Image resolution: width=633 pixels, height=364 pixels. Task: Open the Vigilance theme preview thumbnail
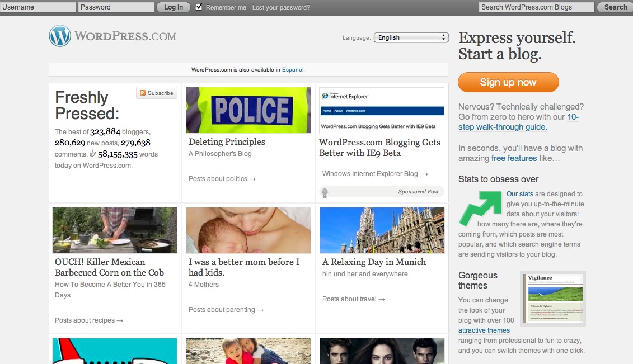(x=553, y=298)
